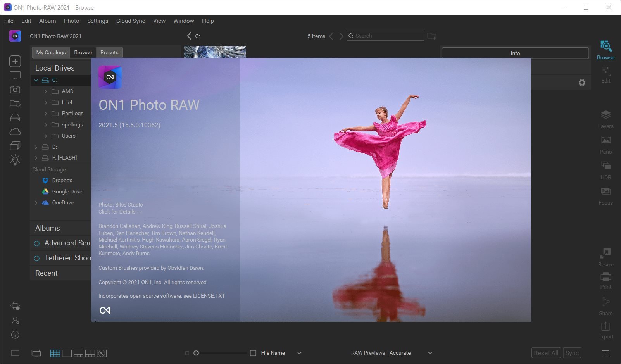Toggle left panel visibility icon
Viewport: 621px width, 364px height.
(15, 353)
